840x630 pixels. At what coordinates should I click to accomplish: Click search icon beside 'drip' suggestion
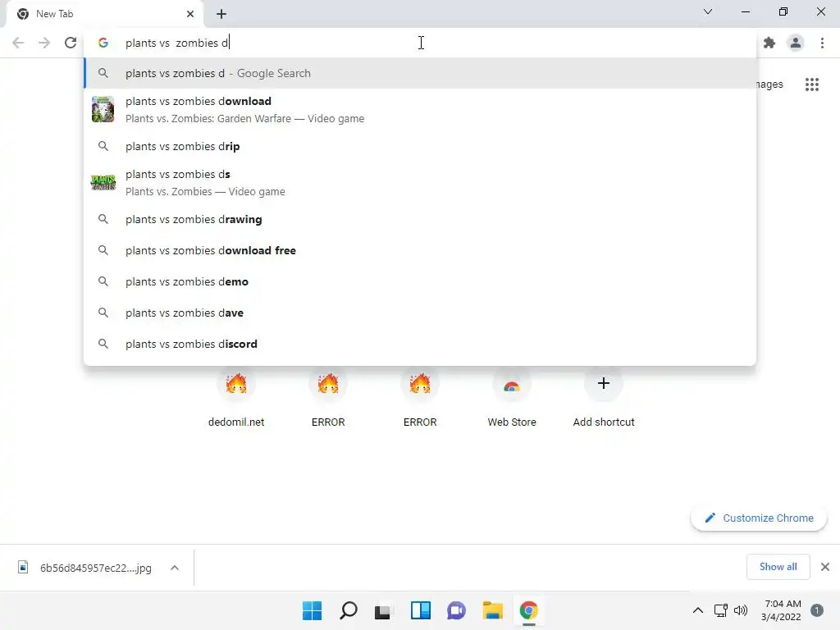[x=103, y=146]
